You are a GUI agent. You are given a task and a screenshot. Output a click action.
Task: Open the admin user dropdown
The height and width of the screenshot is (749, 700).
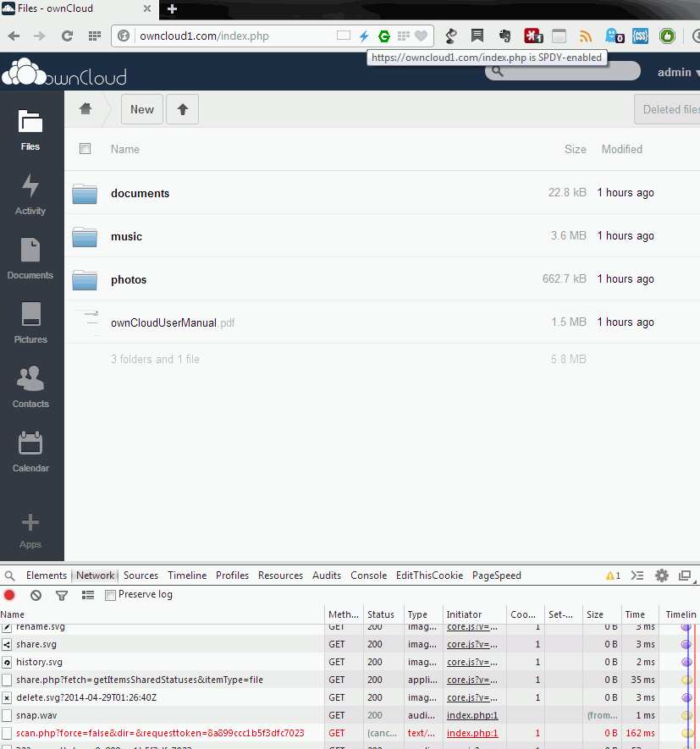click(678, 72)
